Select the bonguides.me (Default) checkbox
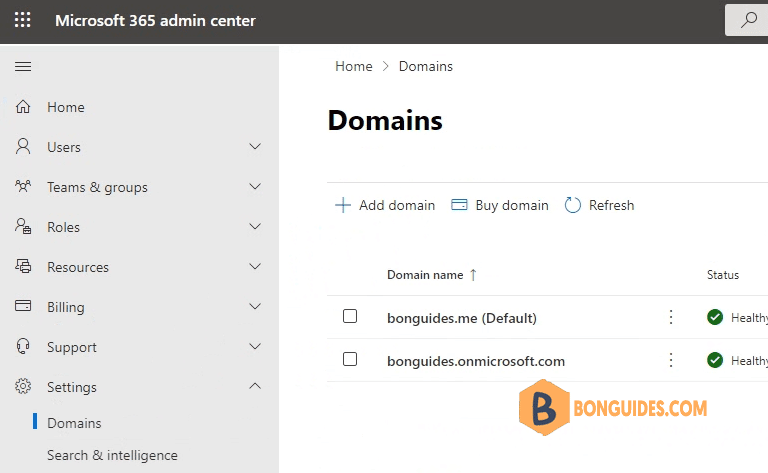This screenshot has width=768, height=473. click(350, 316)
